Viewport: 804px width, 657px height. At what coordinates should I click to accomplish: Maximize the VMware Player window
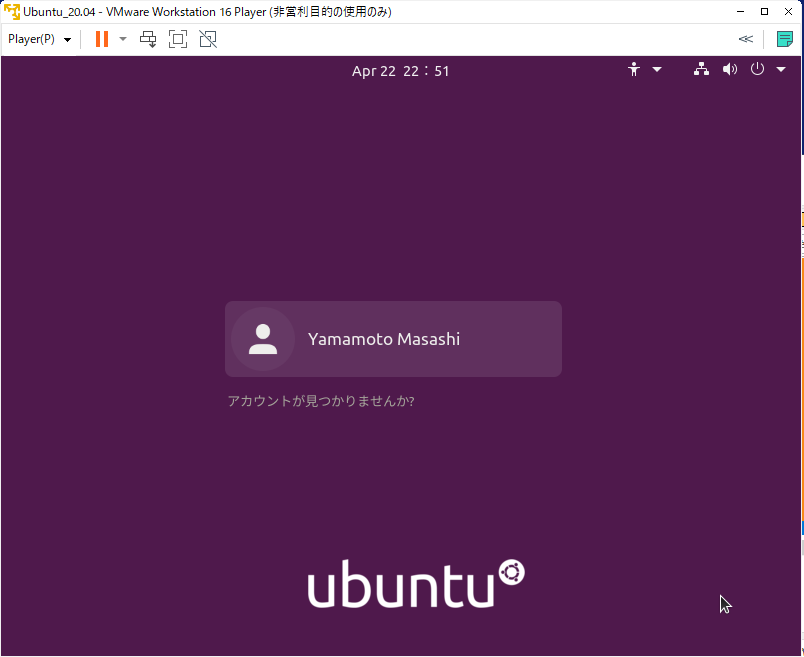[765, 11]
